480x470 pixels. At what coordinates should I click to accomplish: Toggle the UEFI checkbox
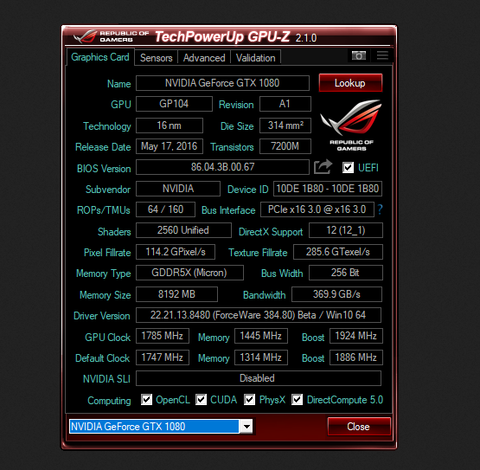pos(348,167)
